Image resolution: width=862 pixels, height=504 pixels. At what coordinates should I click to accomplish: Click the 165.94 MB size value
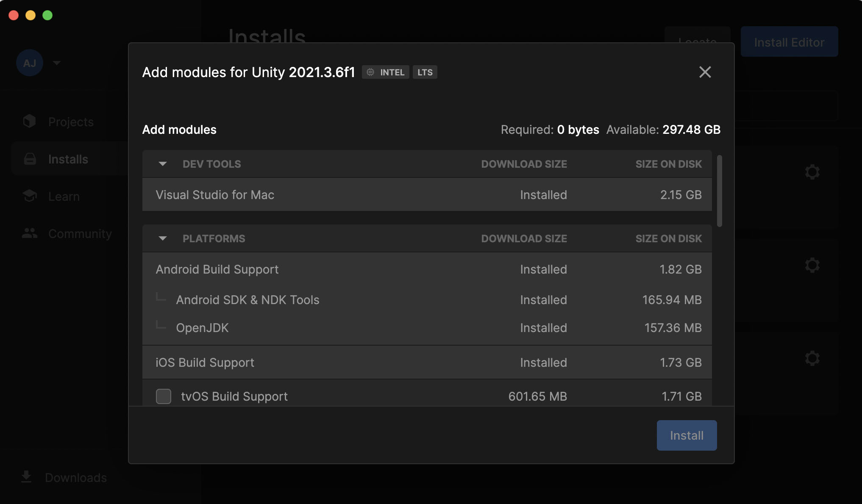pyautogui.click(x=672, y=300)
